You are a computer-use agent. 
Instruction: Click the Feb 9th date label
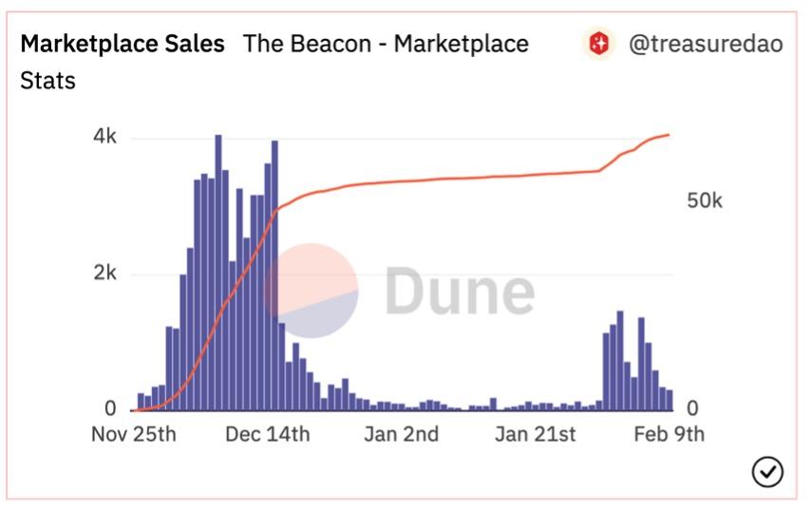(x=670, y=435)
